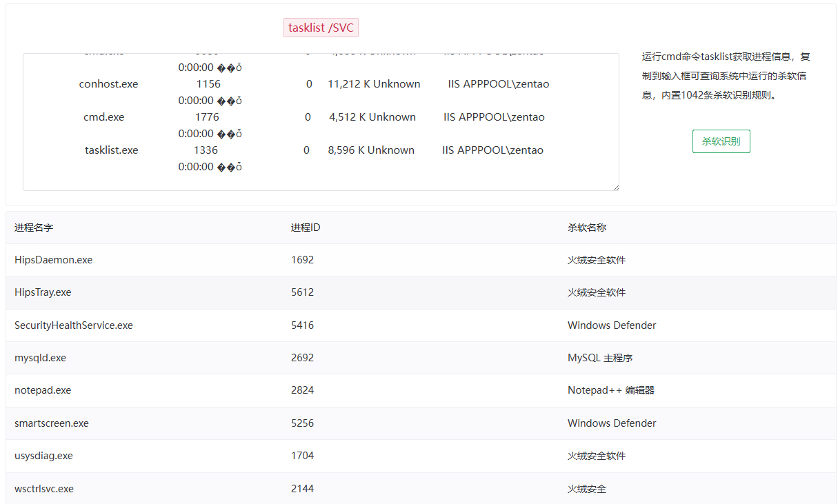This screenshot has width=838, height=504.
Task: Click the tasklist /SVC command label
Action: [x=321, y=28]
